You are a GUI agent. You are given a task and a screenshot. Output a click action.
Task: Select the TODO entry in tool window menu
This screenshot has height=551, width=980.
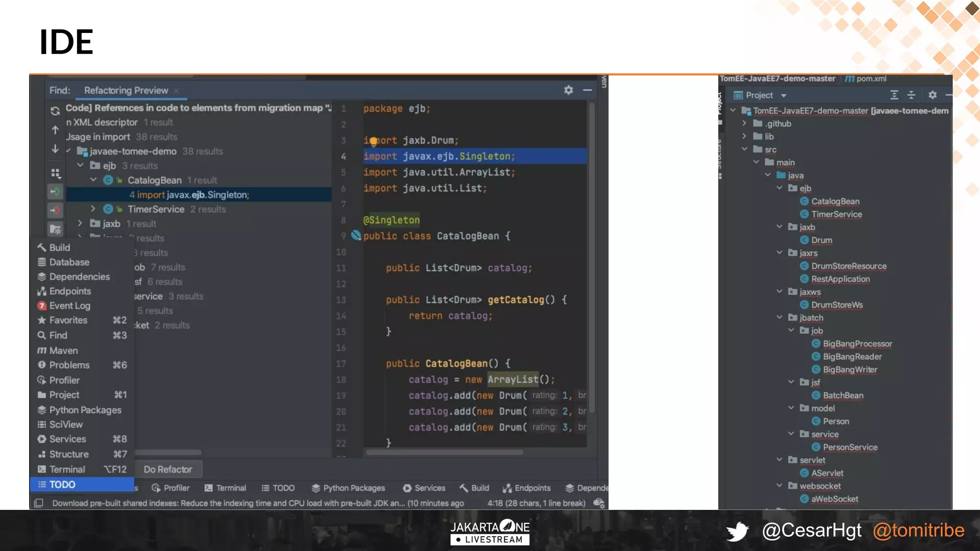(x=62, y=485)
